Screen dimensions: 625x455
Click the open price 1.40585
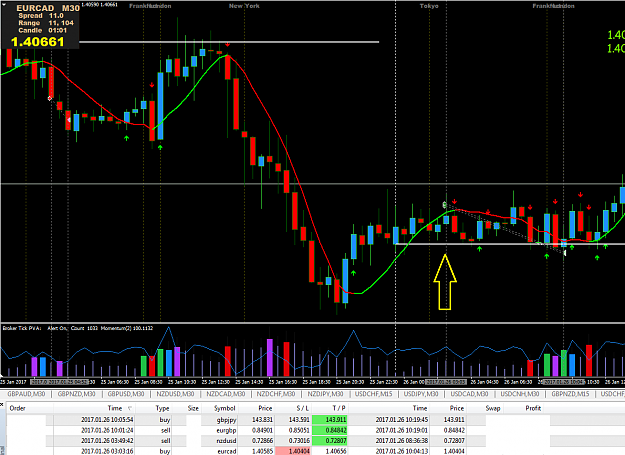(262, 451)
